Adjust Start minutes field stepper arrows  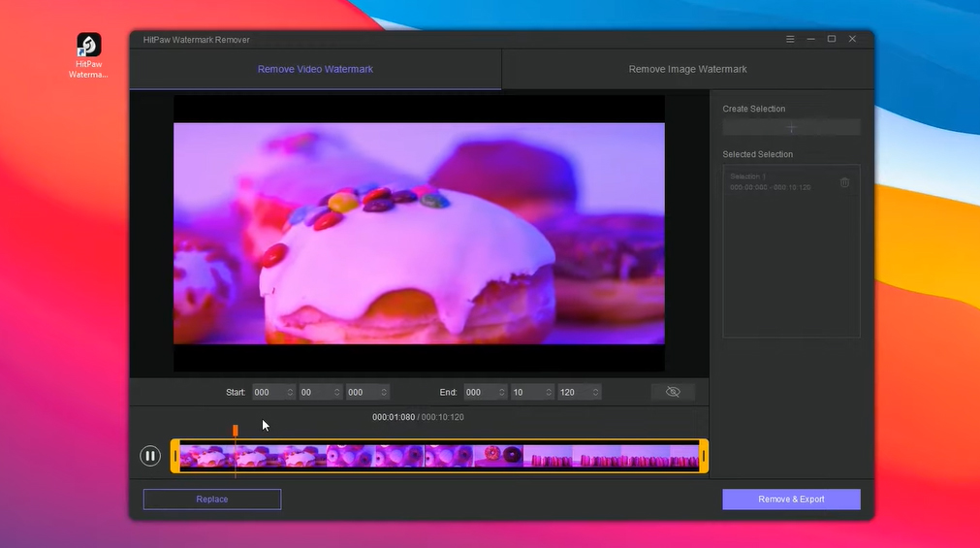click(336, 392)
